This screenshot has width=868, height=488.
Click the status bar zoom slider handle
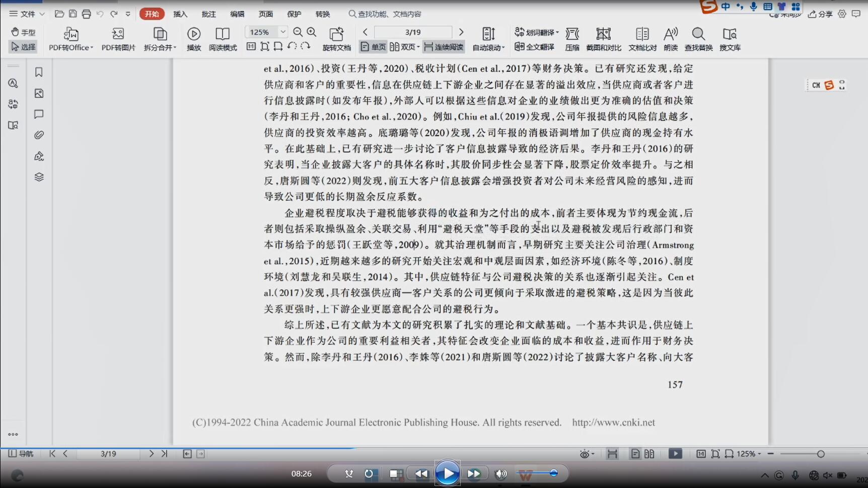[821, 454]
